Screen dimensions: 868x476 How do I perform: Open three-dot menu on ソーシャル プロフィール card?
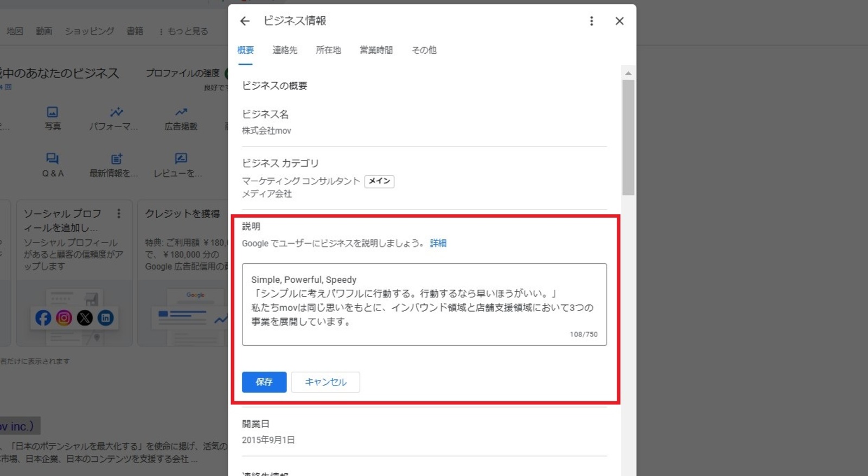[x=119, y=213]
